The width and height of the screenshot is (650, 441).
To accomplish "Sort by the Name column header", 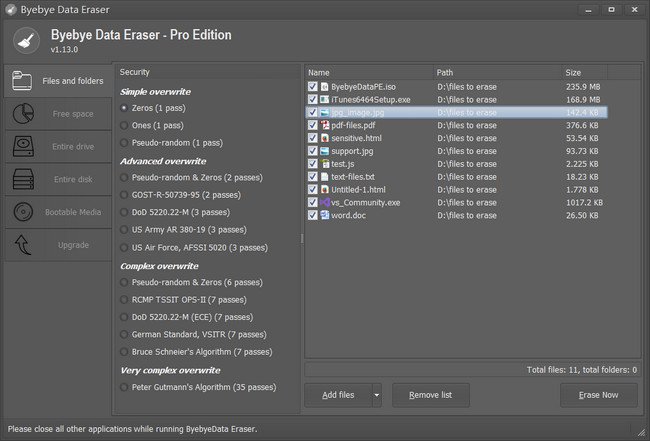I will coord(369,73).
